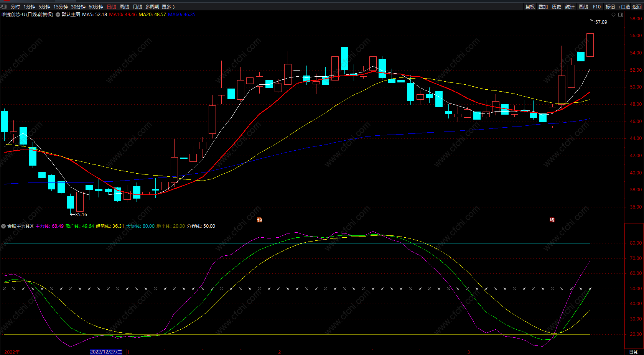Select the 60分钟 period tab
Screen dimensions: 644x355
pos(96,7)
